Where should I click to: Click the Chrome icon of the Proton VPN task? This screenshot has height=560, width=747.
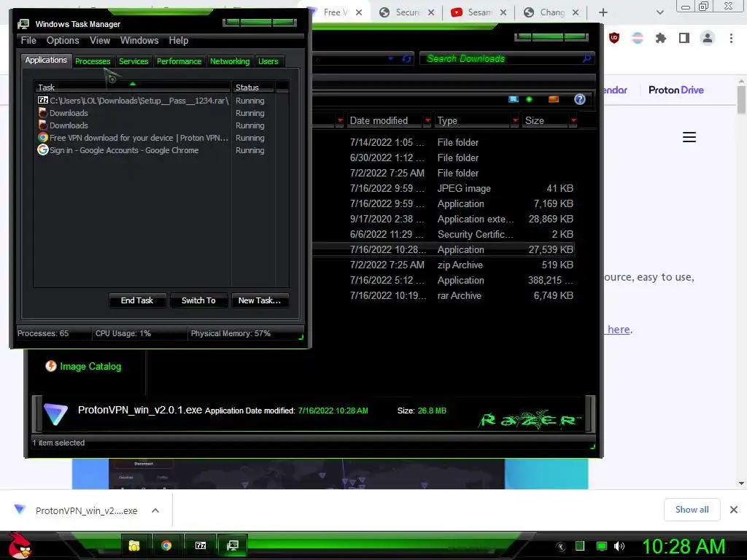pos(43,138)
